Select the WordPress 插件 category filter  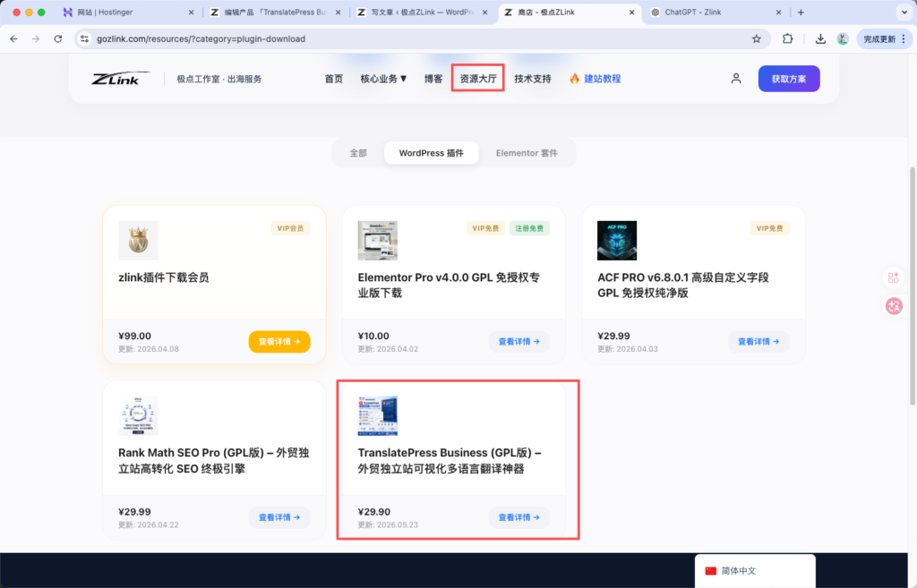coord(432,153)
